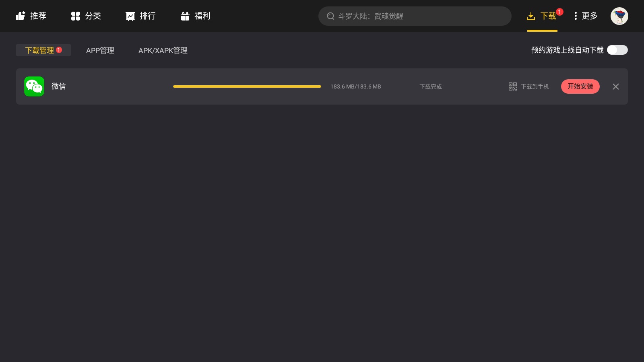The image size is (644, 362).
Task: Click the magnifier icon in search bar
Action: pos(330,16)
